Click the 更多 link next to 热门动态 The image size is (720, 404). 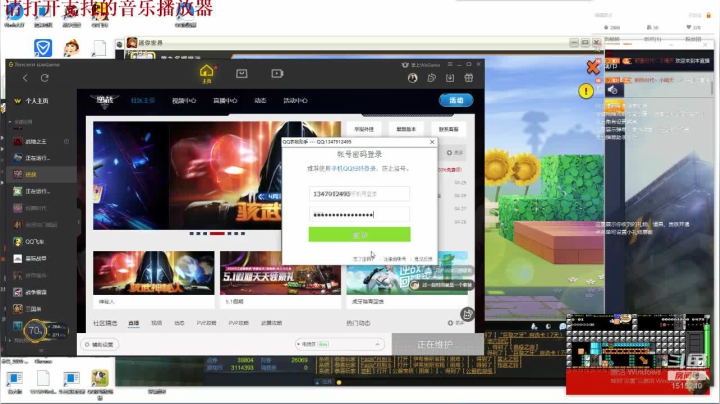[x=456, y=323]
